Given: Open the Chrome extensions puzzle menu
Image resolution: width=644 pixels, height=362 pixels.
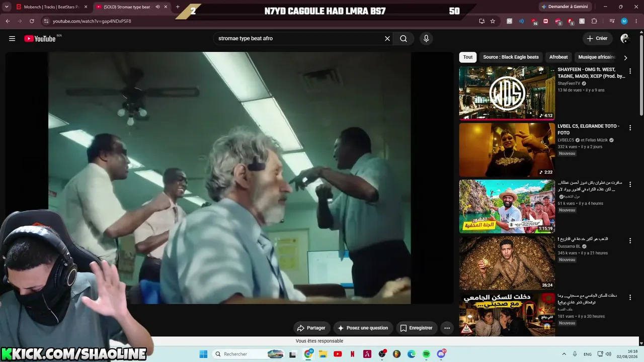Looking at the screenshot, I should [594, 21].
